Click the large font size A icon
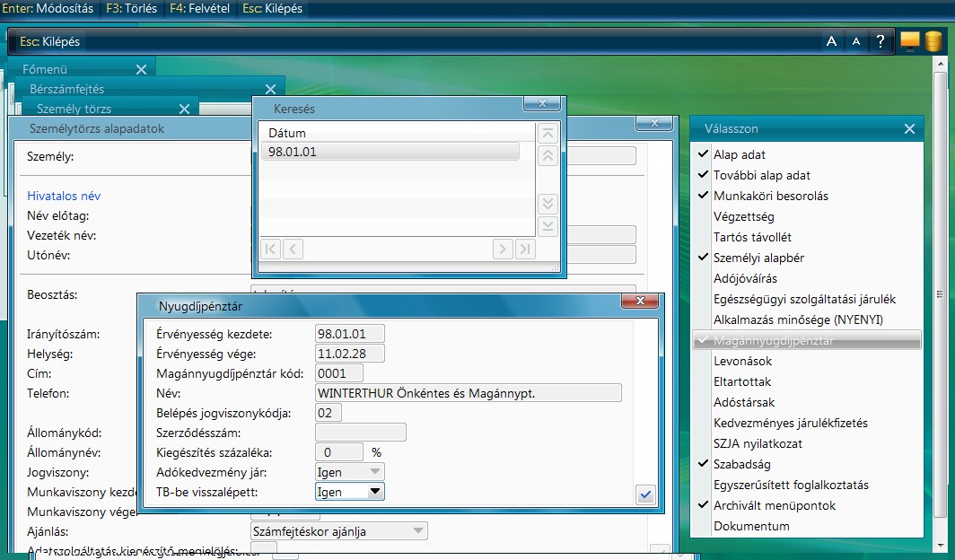Screen dimensions: 955x560 pyautogui.click(x=831, y=41)
